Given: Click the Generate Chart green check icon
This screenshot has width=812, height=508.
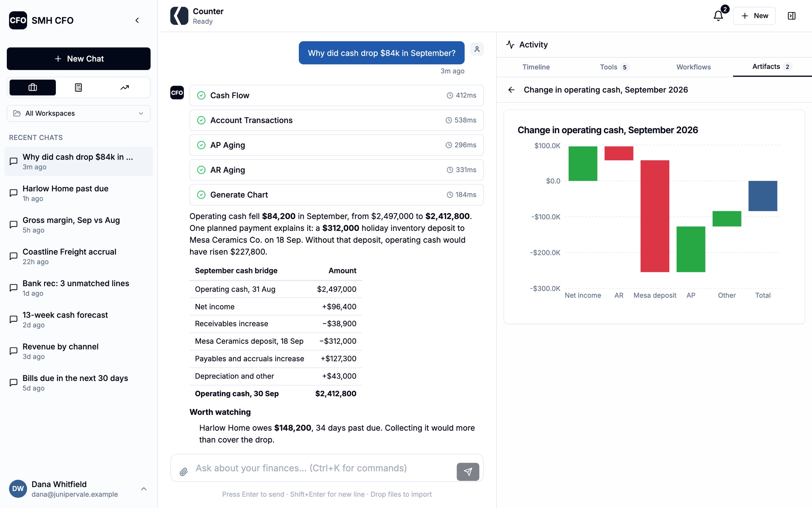Looking at the screenshot, I should tap(201, 195).
